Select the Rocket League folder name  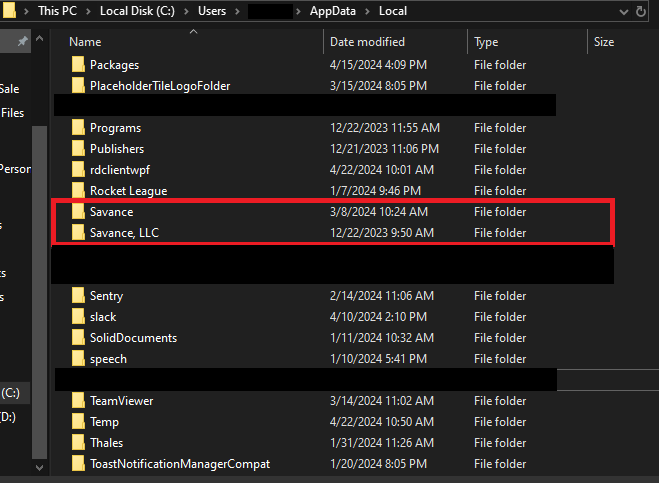coord(129,191)
